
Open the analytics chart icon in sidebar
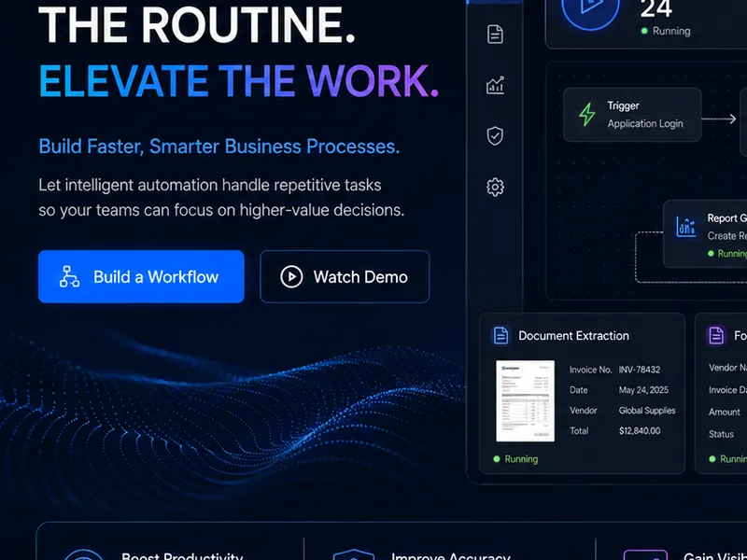(x=495, y=85)
